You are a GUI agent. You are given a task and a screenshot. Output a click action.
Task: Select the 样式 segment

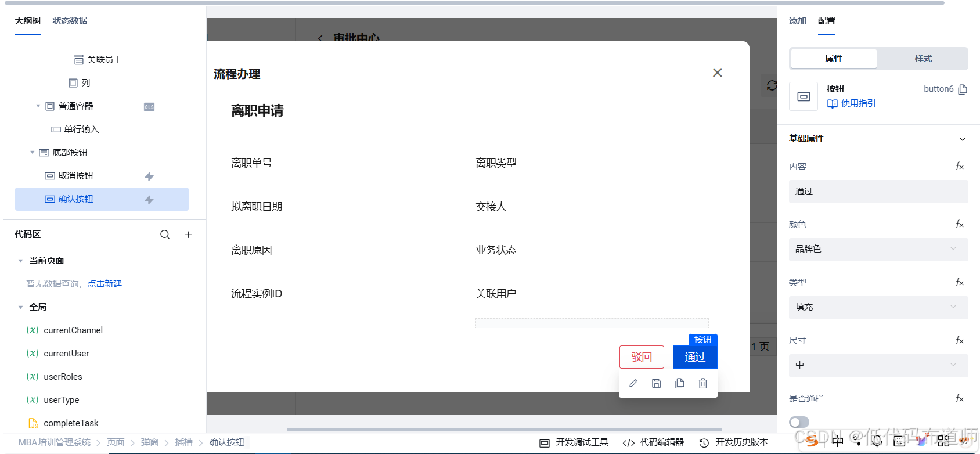click(x=923, y=59)
